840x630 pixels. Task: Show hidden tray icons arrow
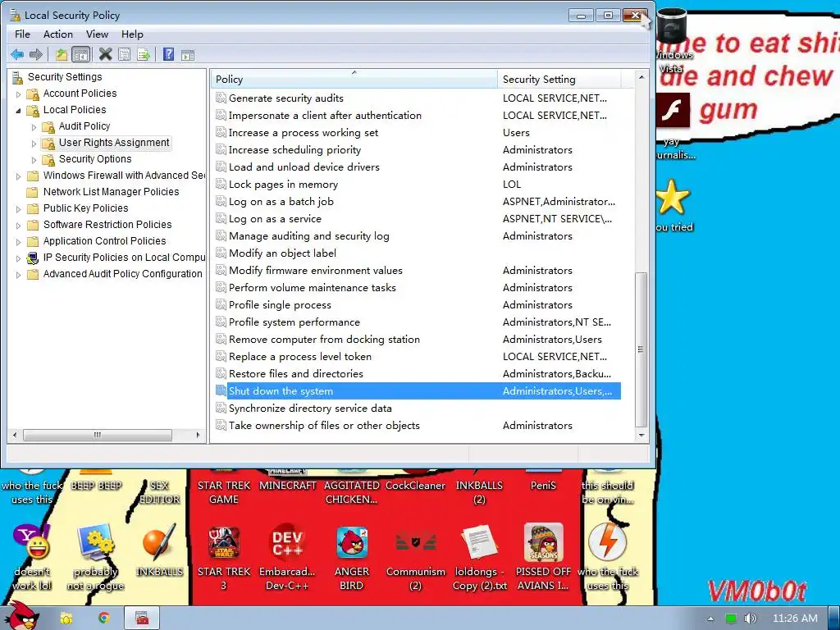710,619
